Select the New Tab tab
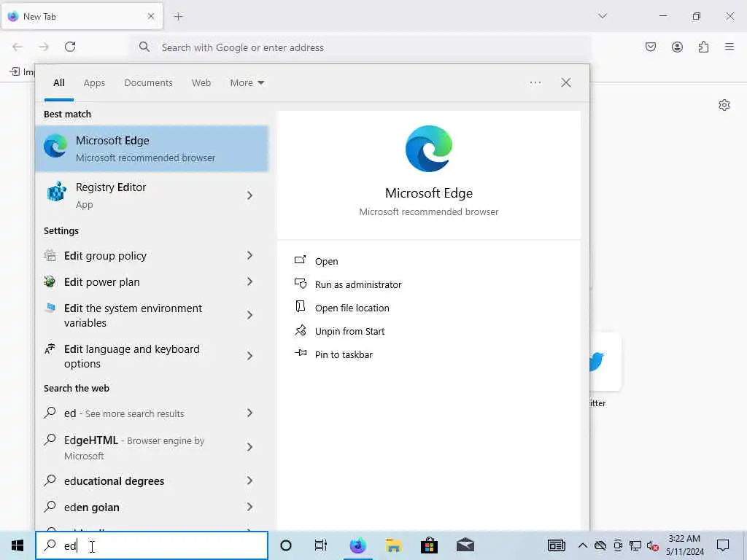747x560 pixels. [x=82, y=16]
